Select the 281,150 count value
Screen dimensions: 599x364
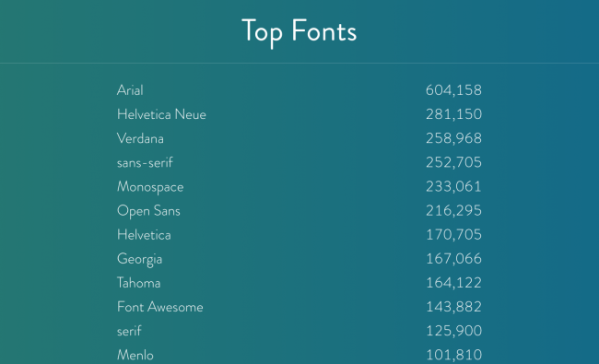click(x=453, y=114)
